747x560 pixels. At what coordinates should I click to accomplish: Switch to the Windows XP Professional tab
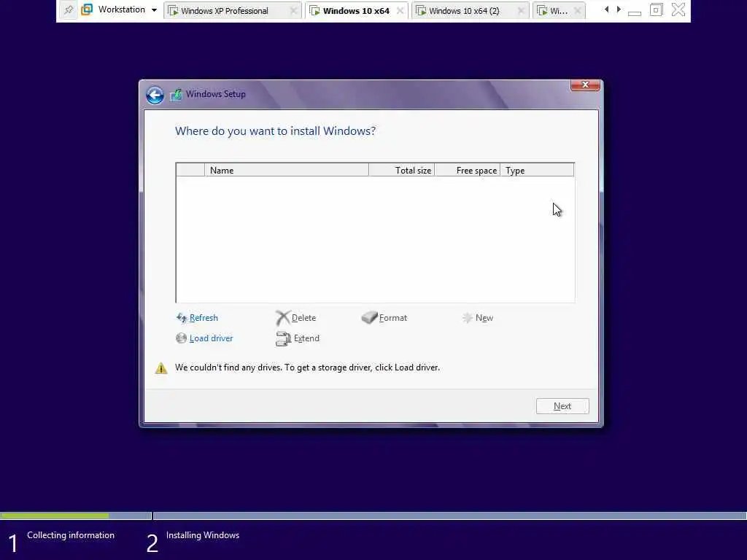tap(233, 10)
